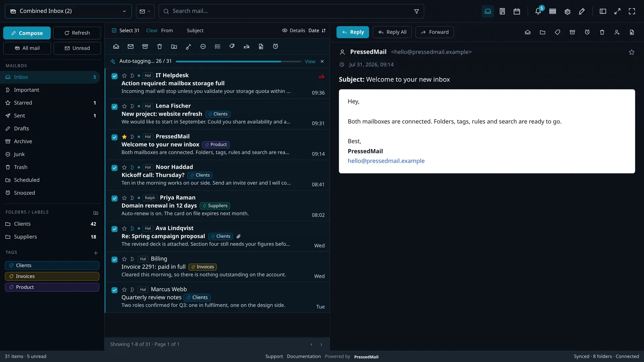The width and height of the screenshot is (644, 362).
Task: Star the Ava Lindqvist message
Action: 124,229
